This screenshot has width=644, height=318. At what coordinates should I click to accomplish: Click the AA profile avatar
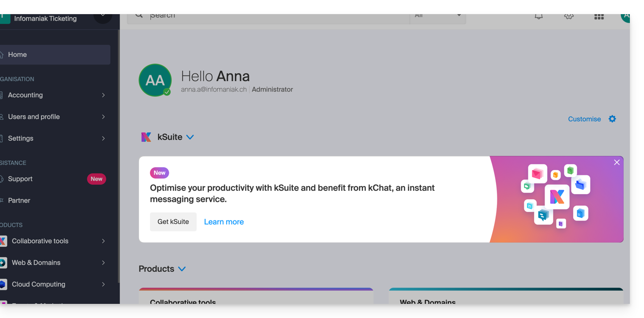(155, 80)
